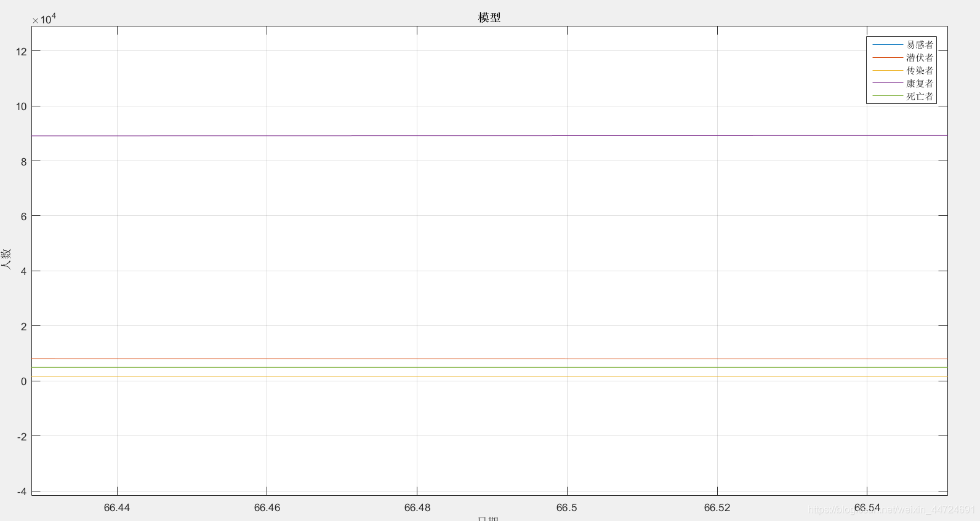This screenshot has width=980, height=521.
Task: Click the plot title 模型
Action: tap(489, 18)
